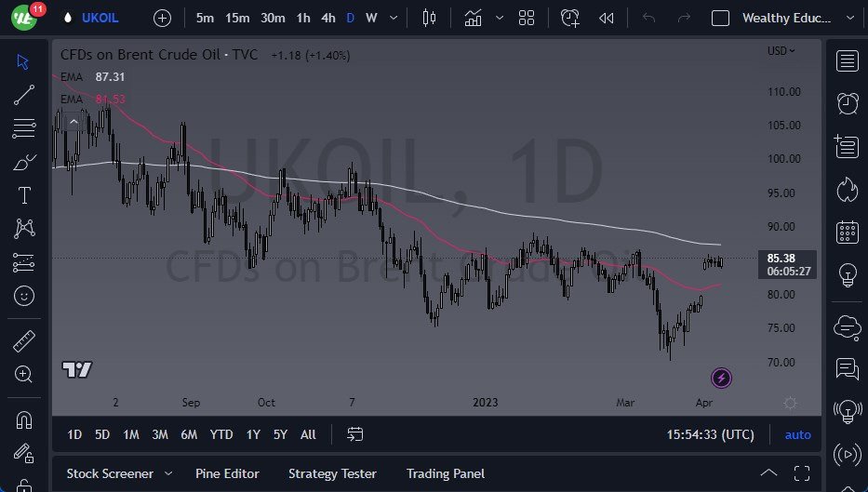Open the Pine Editor tab
Screen dimensions: 868x492
click(227, 473)
